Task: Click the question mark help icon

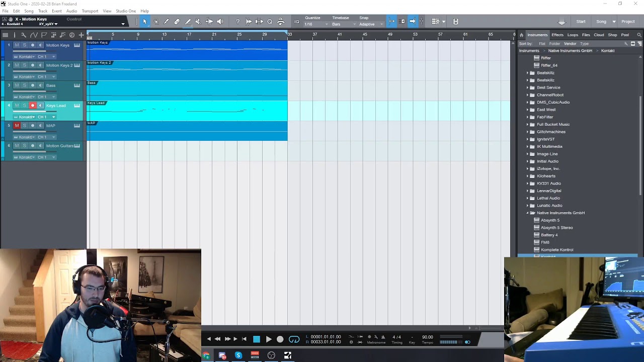Action: click(x=237, y=22)
